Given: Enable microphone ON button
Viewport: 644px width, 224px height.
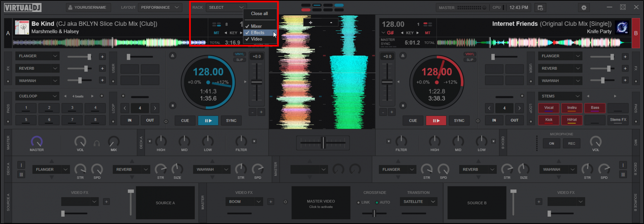Looking at the screenshot, I should pos(551,144).
